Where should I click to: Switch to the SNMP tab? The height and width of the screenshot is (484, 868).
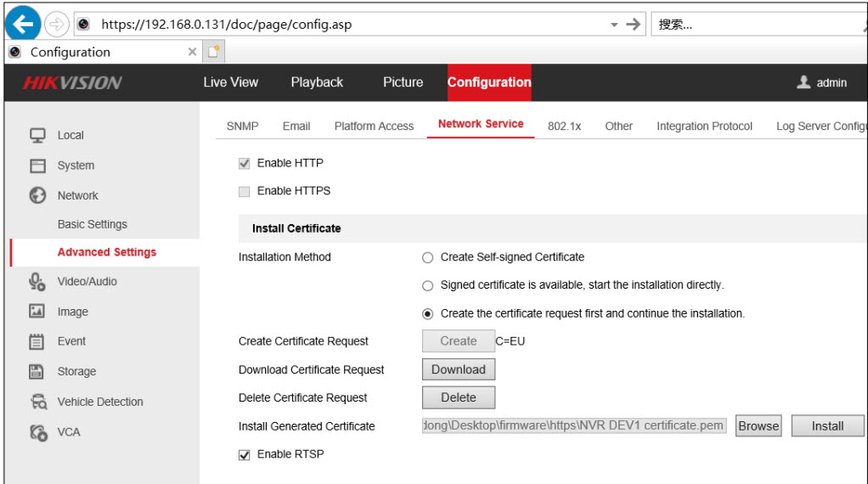pyautogui.click(x=242, y=126)
